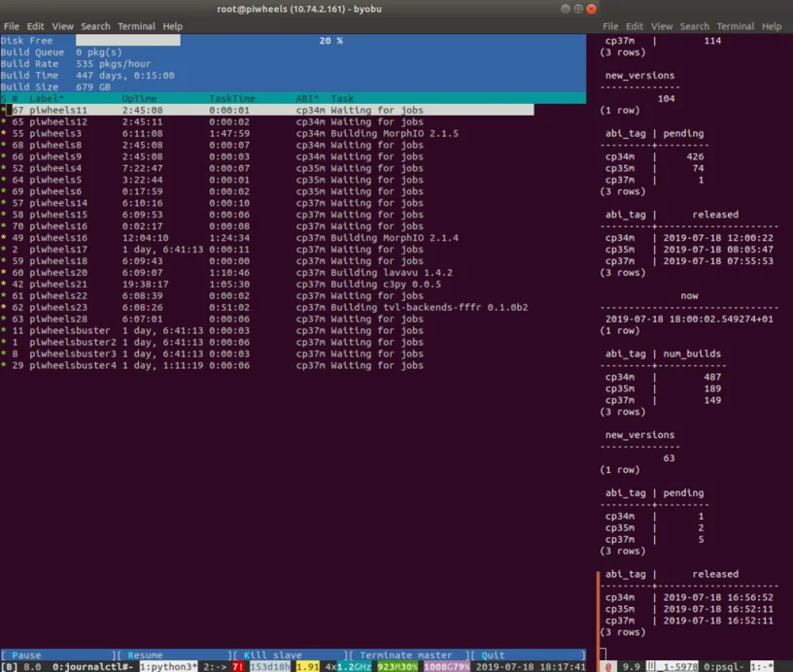Sort by the UpTime column header
Image resolution: width=793 pixels, height=672 pixels.
(139, 98)
